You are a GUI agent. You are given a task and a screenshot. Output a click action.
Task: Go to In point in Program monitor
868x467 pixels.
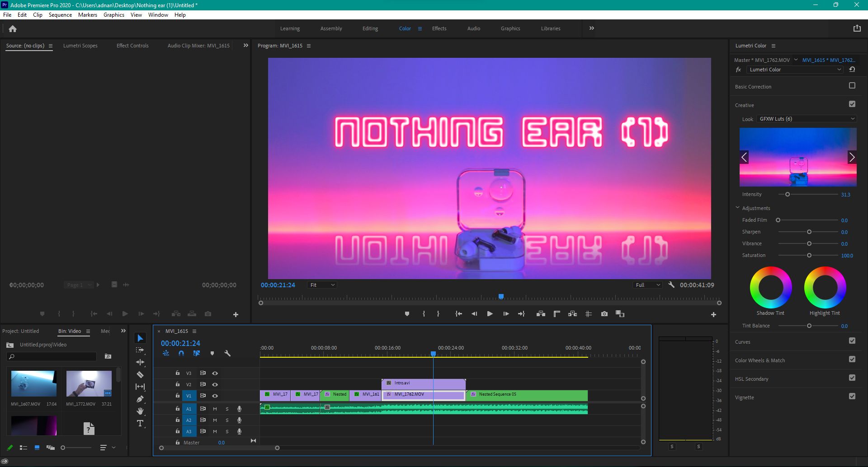pyautogui.click(x=458, y=314)
